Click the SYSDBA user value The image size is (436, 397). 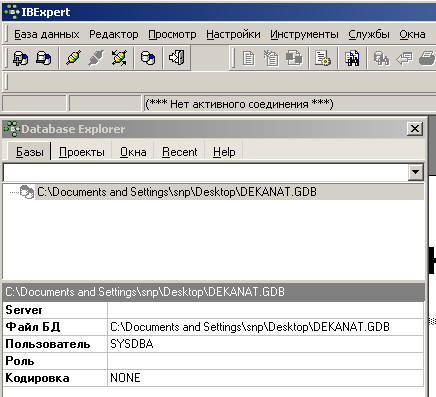click(x=132, y=344)
